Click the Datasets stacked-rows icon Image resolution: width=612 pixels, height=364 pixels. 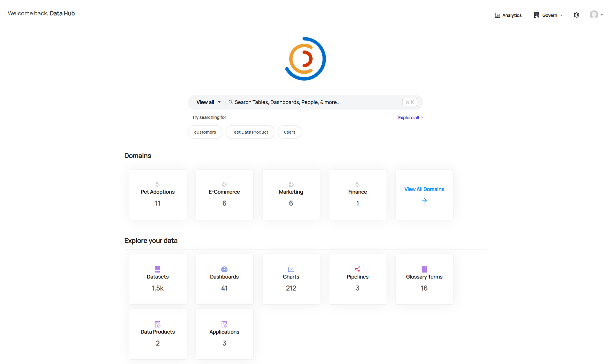[x=158, y=269]
